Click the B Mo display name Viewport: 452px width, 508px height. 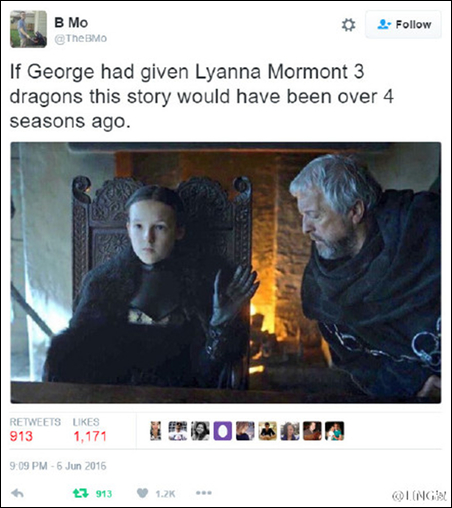[x=71, y=23]
